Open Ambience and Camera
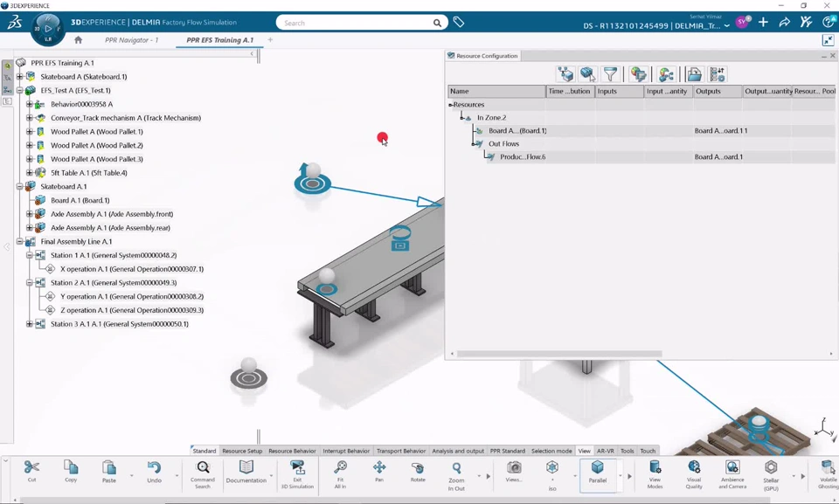Viewport: 839px width, 504px height. click(x=732, y=473)
